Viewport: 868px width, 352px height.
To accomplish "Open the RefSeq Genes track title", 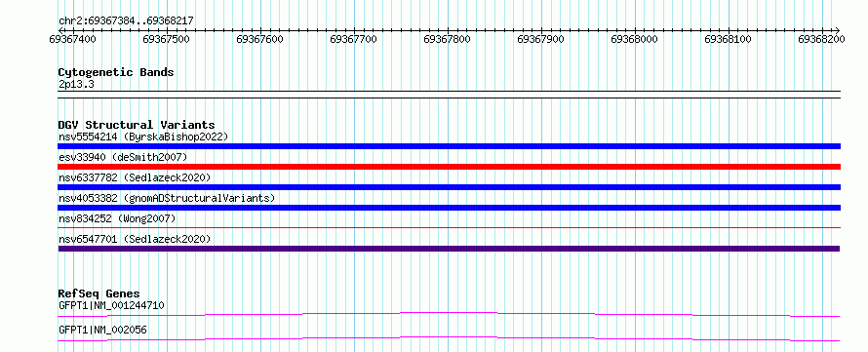I will coord(99,293).
